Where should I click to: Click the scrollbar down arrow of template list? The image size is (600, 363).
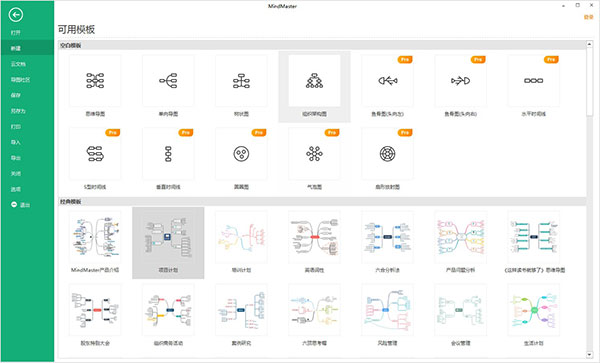(589, 355)
